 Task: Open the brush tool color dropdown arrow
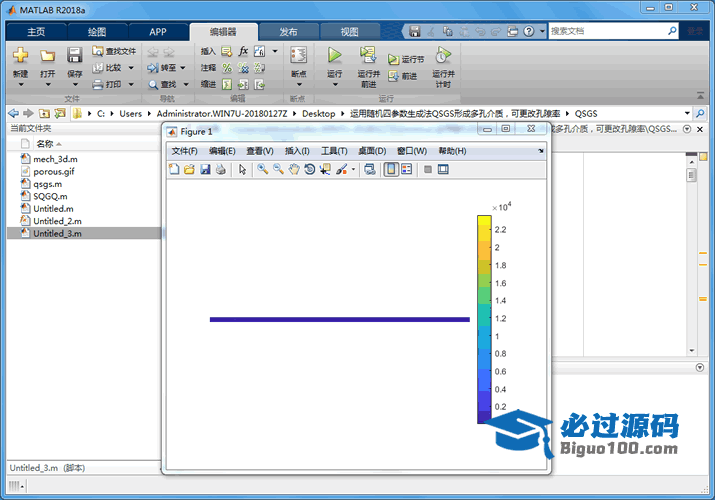(x=353, y=170)
